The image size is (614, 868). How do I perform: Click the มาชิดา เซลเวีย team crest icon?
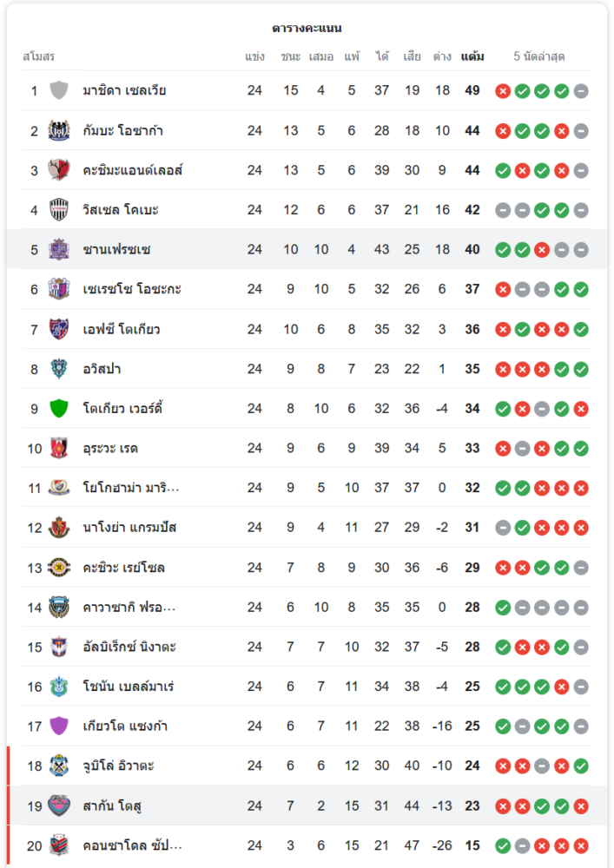[59, 90]
